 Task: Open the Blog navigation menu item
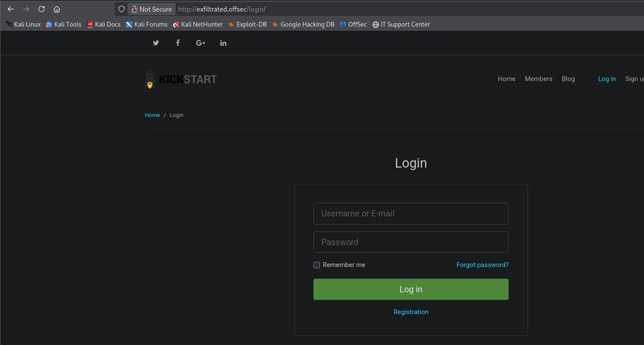[x=568, y=79]
